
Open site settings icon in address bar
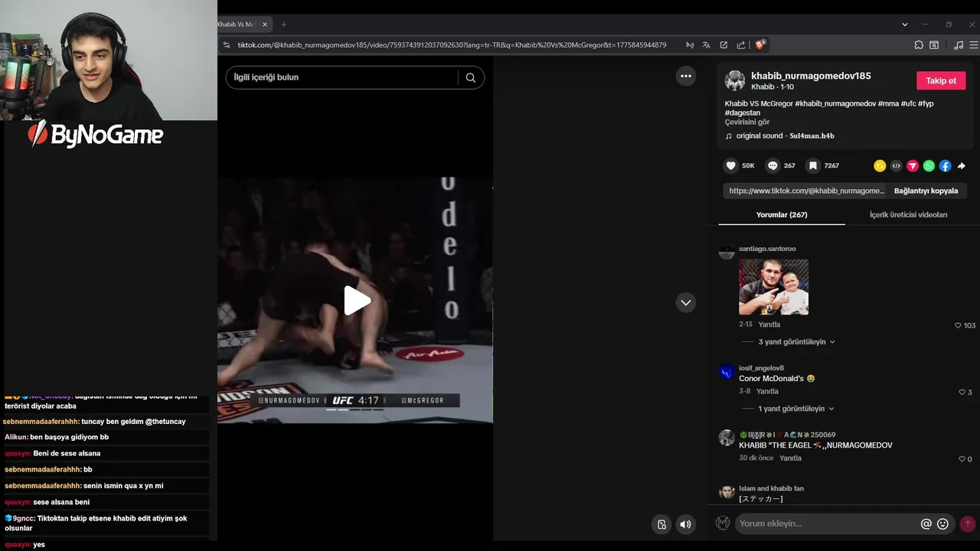227,45
